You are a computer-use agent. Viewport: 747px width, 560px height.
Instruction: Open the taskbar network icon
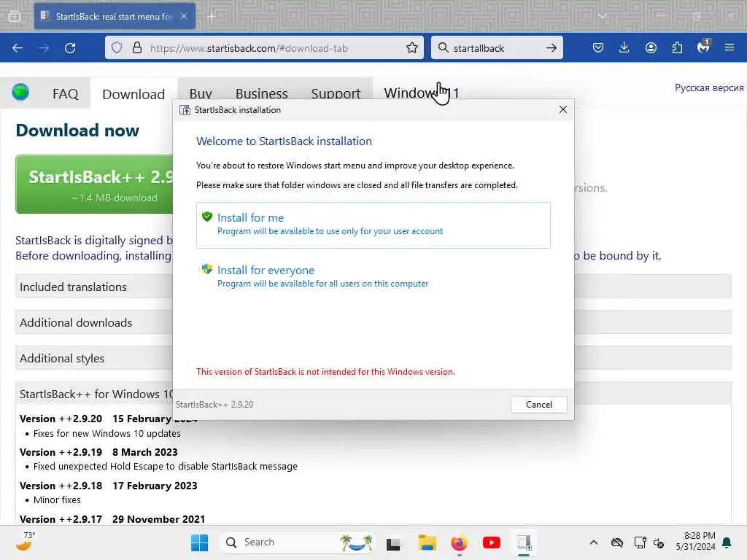click(x=640, y=542)
